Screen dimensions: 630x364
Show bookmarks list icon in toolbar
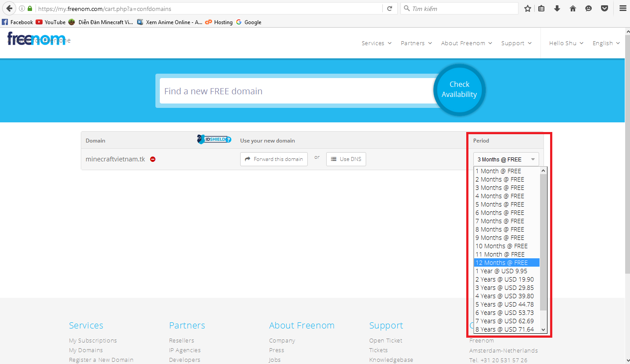pyautogui.click(x=541, y=8)
